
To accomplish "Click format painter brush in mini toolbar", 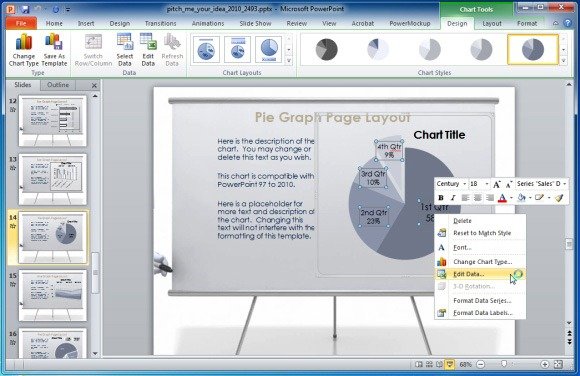I will 559,198.
